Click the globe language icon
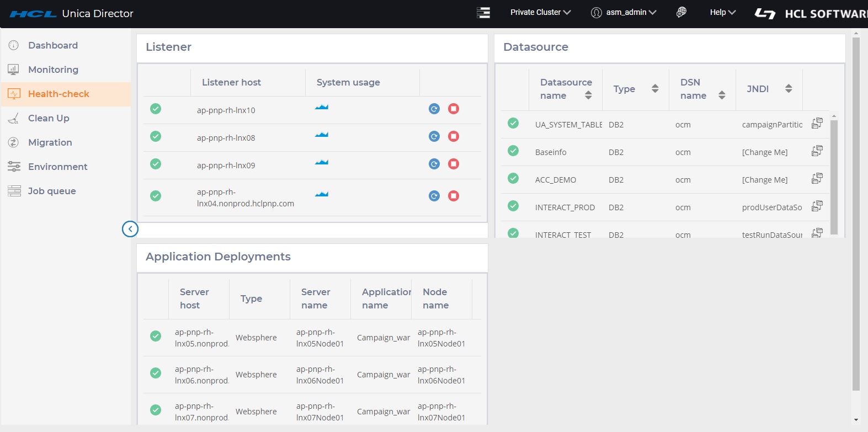Image resolution: width=868 pixels, height=432 pixels. tap(681, 12)
